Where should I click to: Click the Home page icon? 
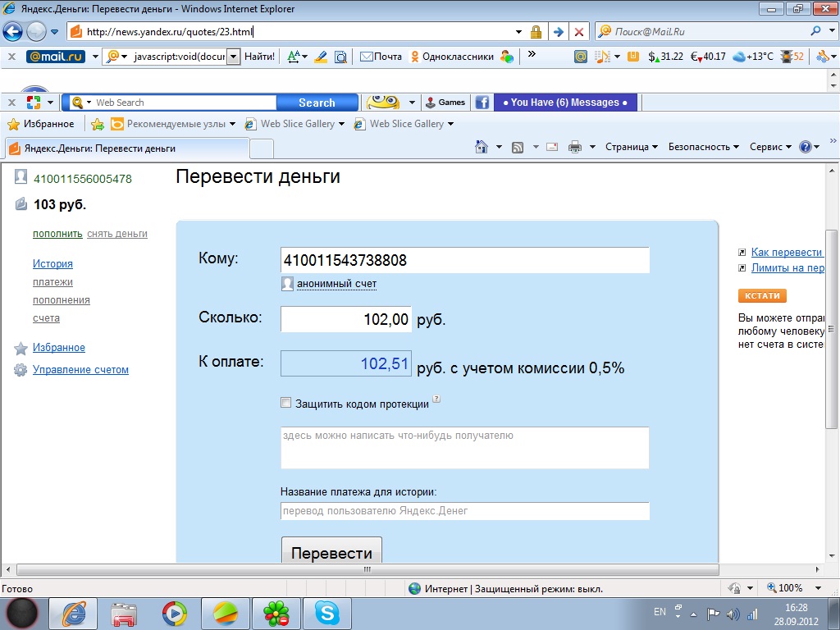(x=482, y=147)
